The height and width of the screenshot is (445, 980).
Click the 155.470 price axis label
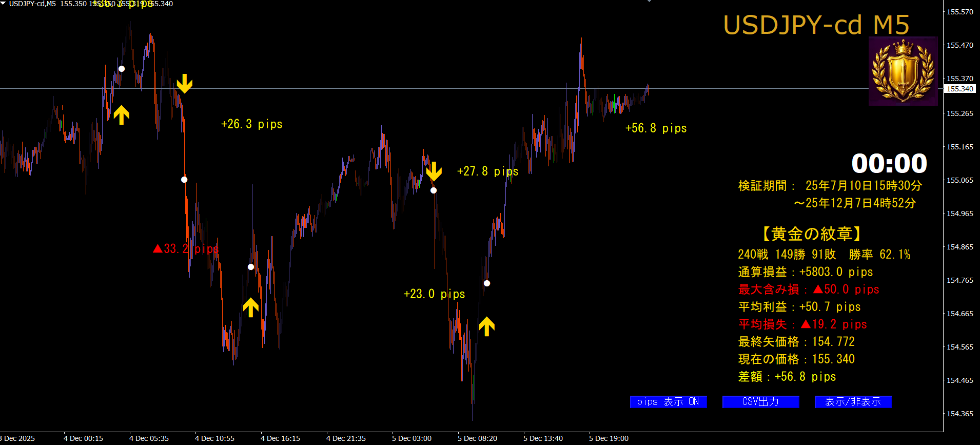(960, 45)
